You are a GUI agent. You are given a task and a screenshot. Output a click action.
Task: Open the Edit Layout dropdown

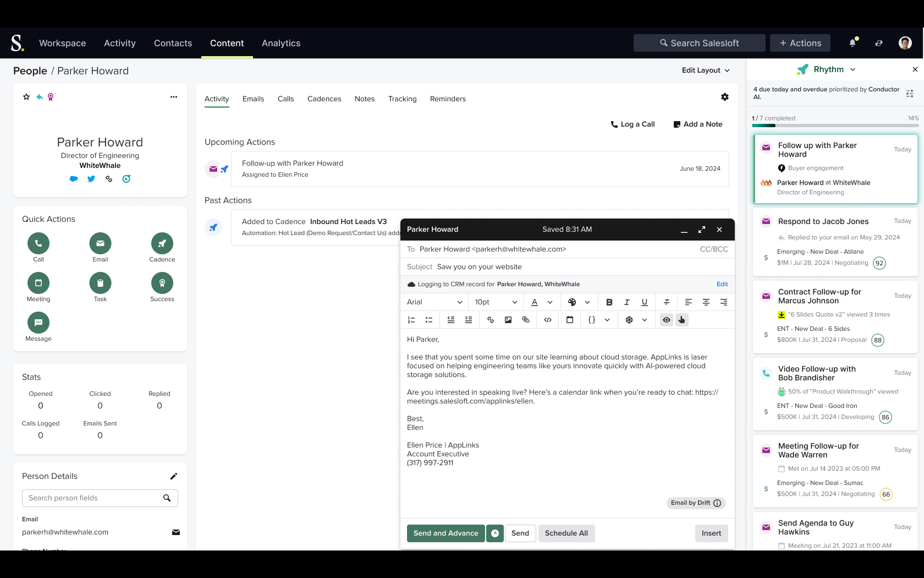[x=706, y=70]
